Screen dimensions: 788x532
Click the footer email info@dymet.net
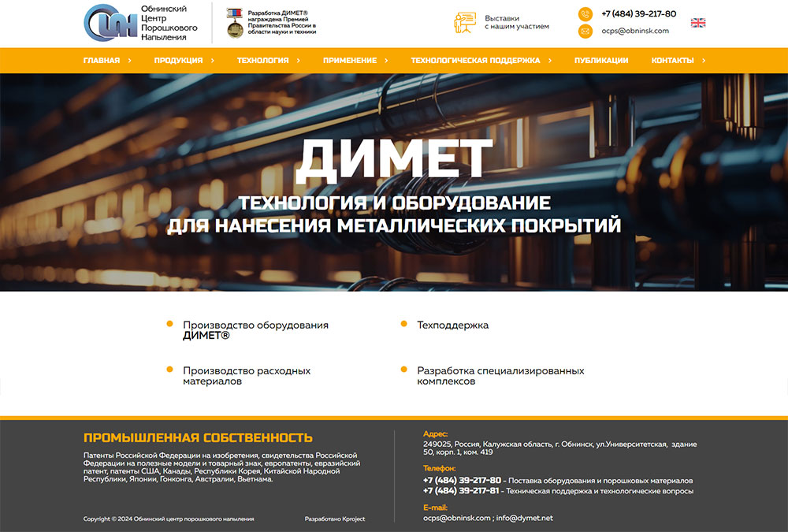pos(525,518)
